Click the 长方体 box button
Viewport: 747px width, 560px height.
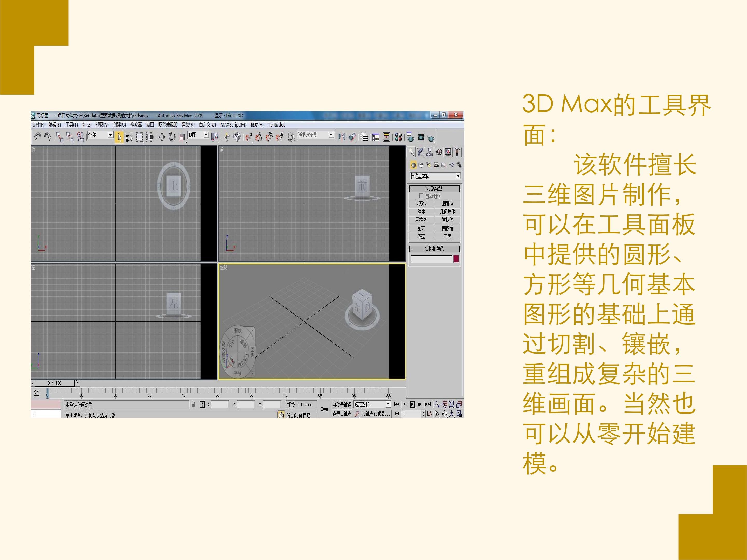coord(421,203)
